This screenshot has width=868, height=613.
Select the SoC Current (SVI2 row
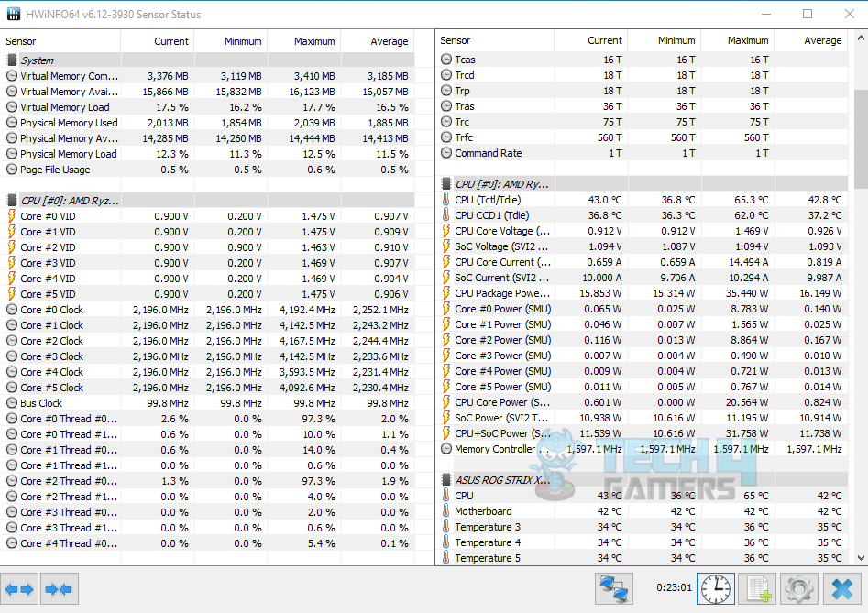[x=642, y=278]
